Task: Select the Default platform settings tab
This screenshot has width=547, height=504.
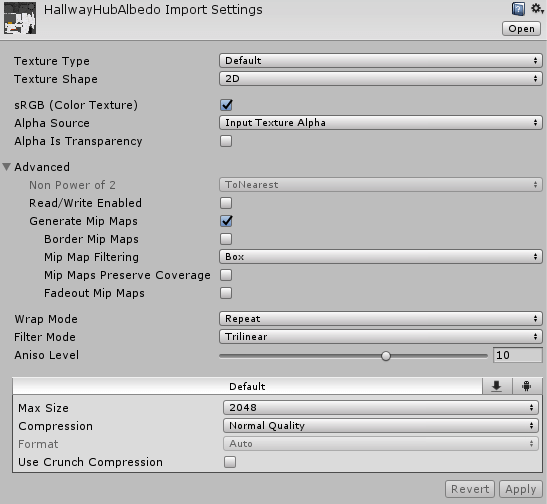Action: tap(247, 386)
